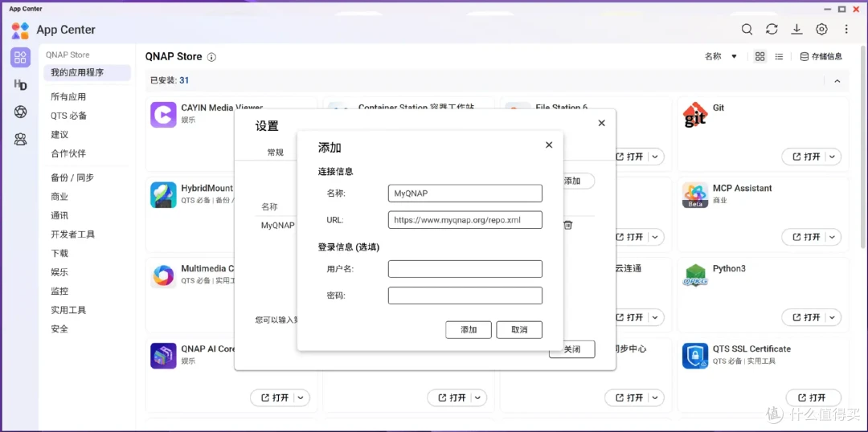Open QTS SSL Certificate app
The image size is (868, 432).
[x=813, y=397]
